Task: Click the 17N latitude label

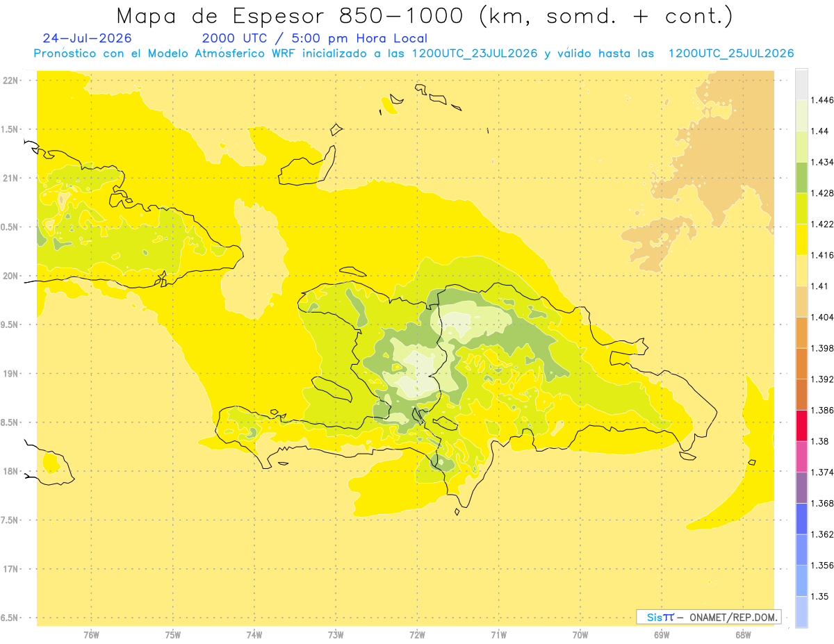Action: [10, 569]
